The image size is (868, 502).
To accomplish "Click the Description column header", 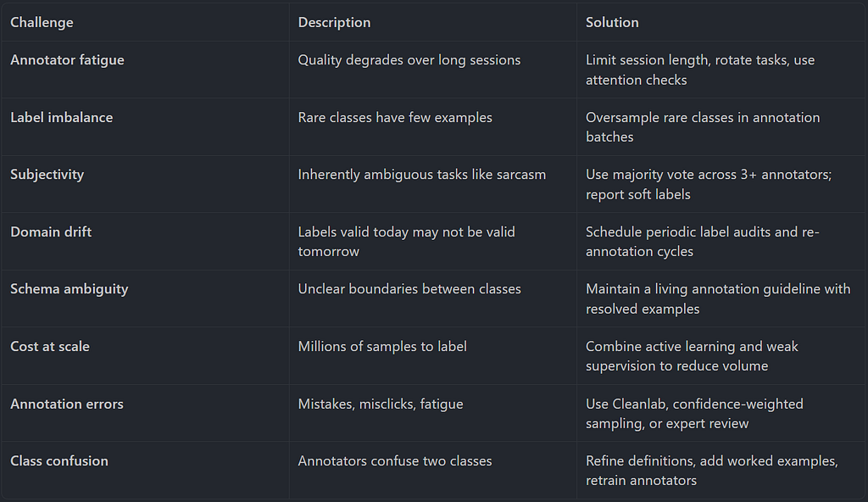I will [334, 22].
